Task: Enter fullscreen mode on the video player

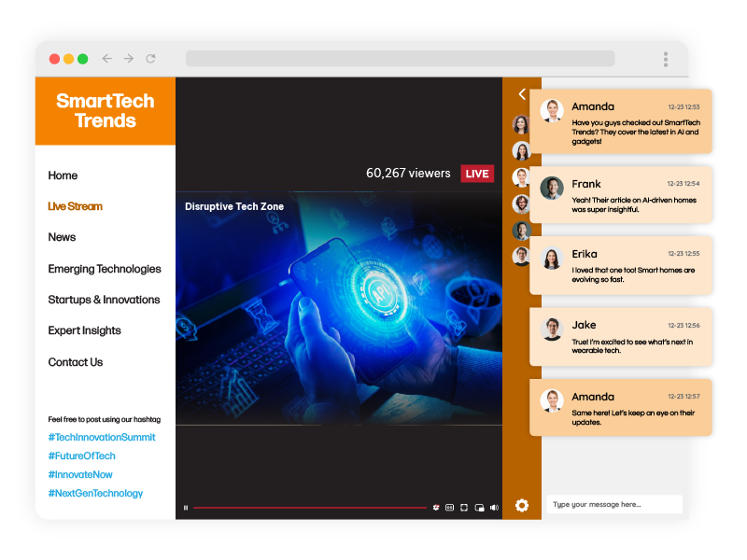Action: (x=464, y=508)
